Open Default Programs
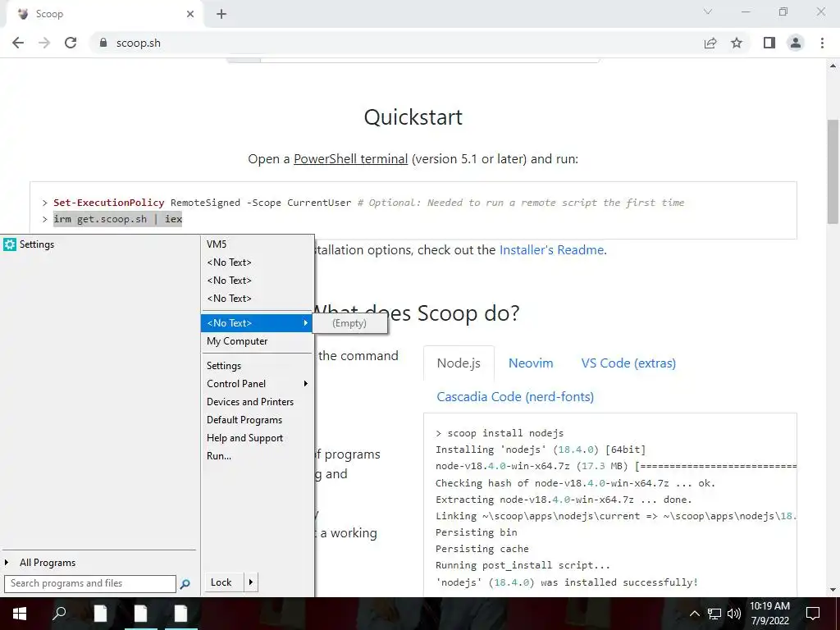The width and height of the screenshot is (840, 630). (x=256, y=420)
